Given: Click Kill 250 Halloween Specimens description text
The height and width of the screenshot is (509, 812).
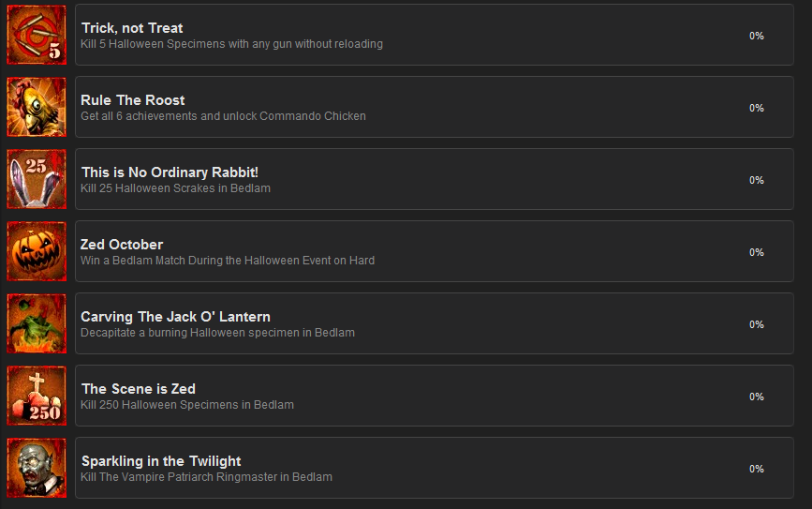Looking at the screenshot, I should [x=187, y=405].
